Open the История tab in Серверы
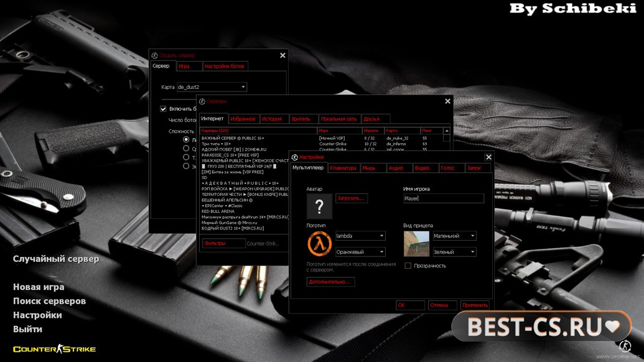644x362 pixels. (274, 119)
